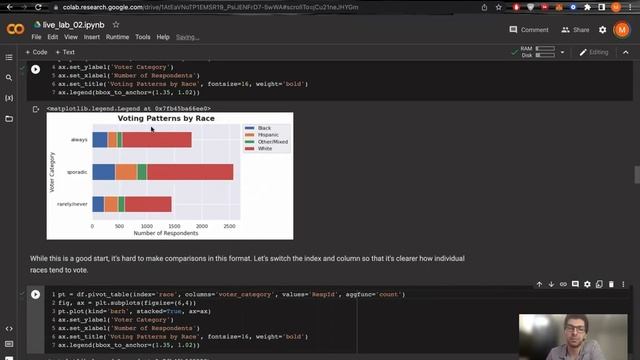Mirror the cell in a tab
Screen dimensions: 640x360
tap(599, 284)
